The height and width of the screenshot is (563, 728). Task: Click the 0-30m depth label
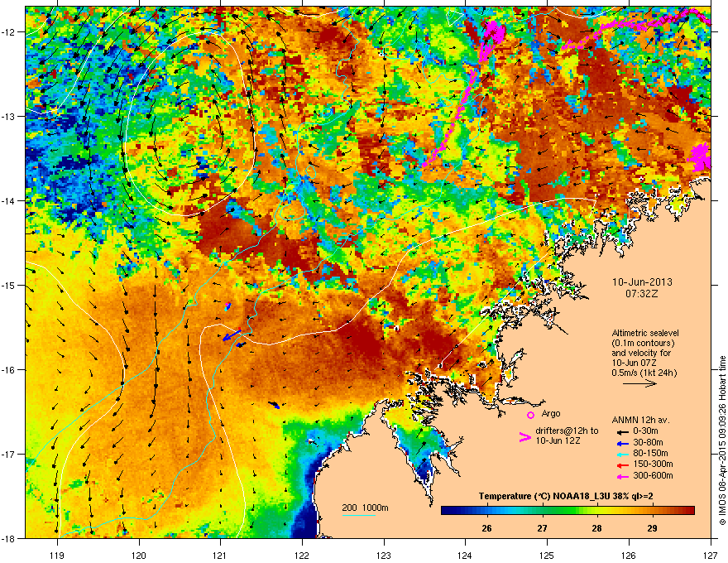645,431
